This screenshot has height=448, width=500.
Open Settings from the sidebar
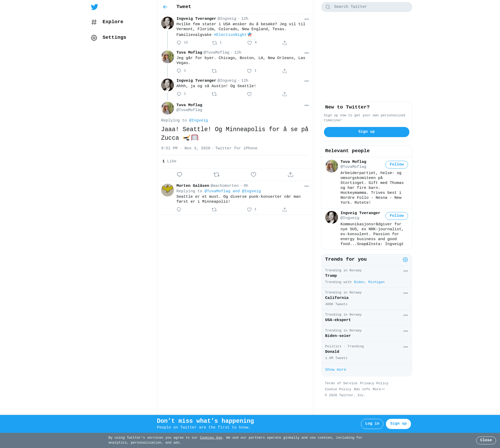(109, 37)
